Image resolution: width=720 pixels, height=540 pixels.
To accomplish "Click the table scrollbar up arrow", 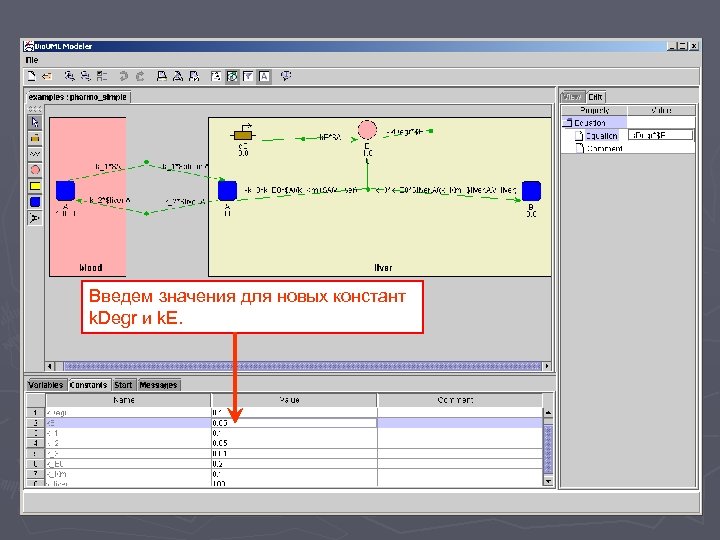I will click(x=548, y=413).
